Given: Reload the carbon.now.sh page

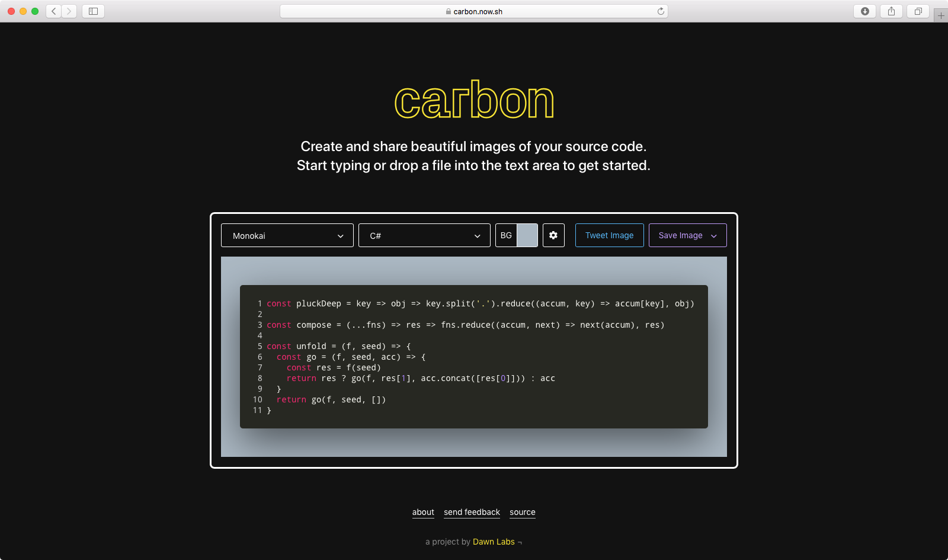Looking at the screenshot, I should coord(661,11).
